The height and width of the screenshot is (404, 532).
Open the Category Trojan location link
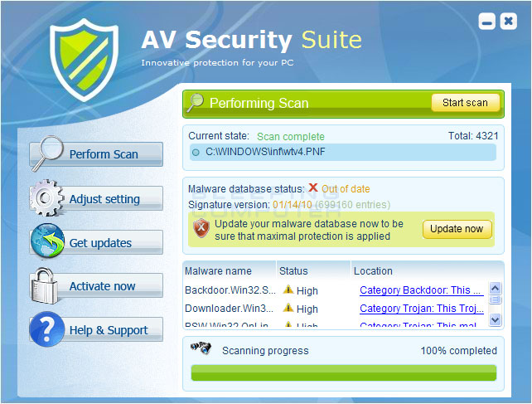tap(422, 309)
